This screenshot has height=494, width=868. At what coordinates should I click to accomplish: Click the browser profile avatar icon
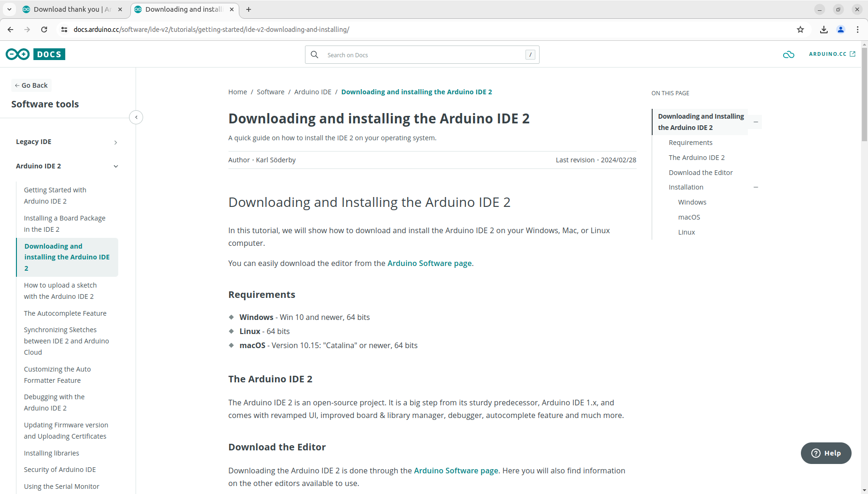841,29
